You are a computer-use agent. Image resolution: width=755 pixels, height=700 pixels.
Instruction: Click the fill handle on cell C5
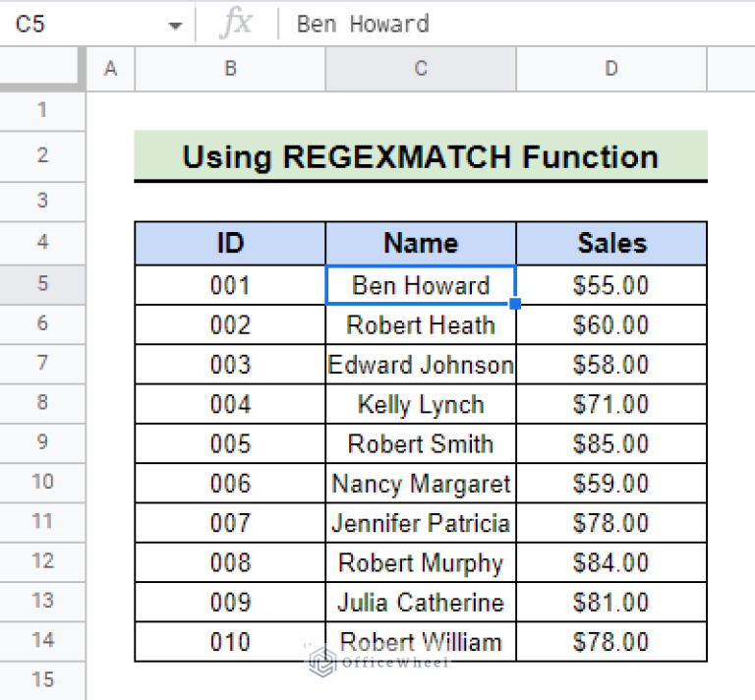click(x=516, y=304)
